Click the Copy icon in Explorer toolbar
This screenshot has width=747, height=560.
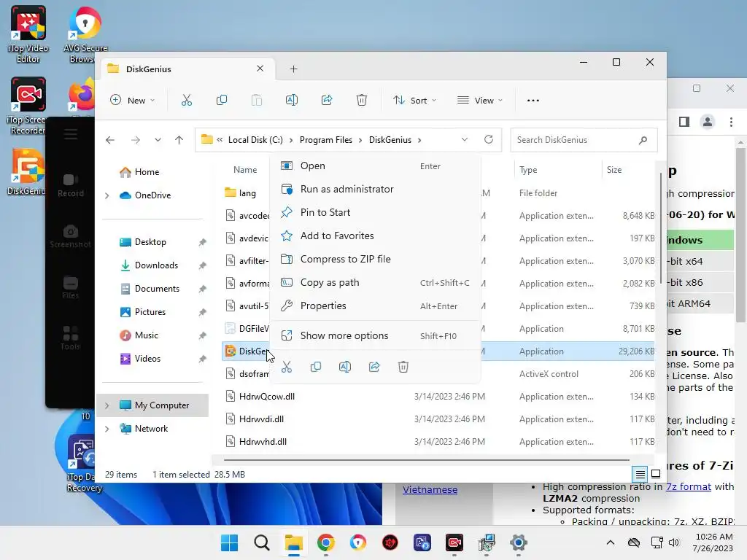222,101
